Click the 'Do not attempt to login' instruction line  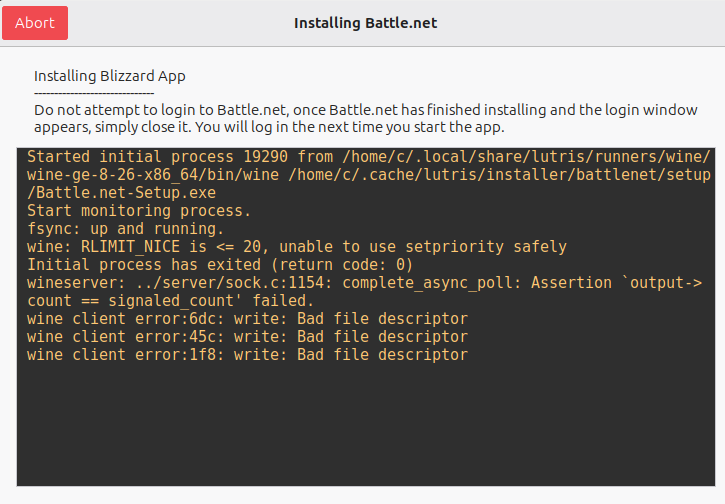[x=365, y=110]
